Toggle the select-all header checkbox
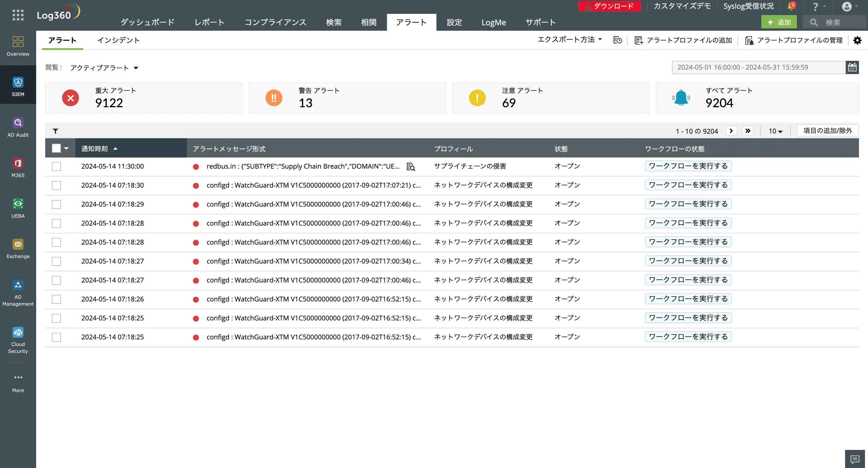Screen dimensions: 868x468 pyautogui.click(x=56, y=148)
